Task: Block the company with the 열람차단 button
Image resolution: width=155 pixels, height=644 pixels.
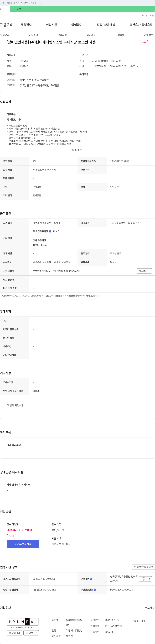Action: (31, 633)
